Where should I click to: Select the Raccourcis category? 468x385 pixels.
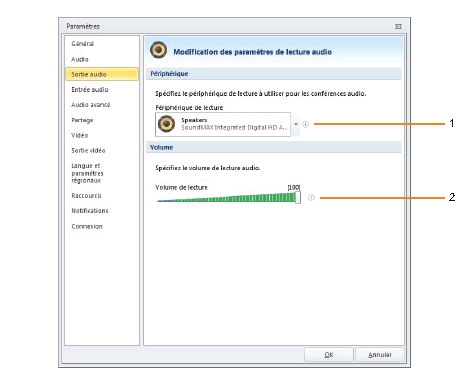[86, 196]
